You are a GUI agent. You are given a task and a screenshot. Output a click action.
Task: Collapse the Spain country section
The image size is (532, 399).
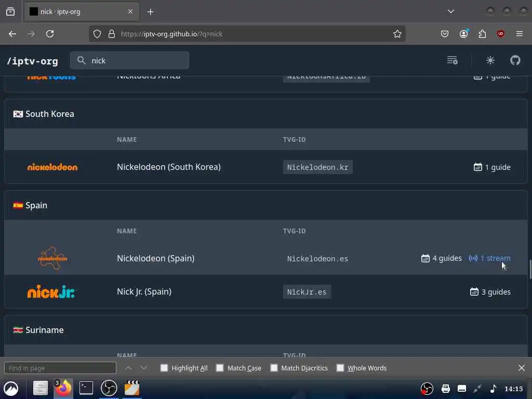pos(266,205)
